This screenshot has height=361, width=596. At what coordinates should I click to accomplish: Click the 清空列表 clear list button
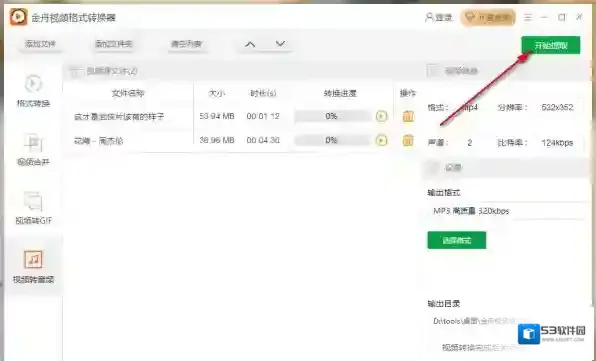pyautogui.click(x=186, y=44)
